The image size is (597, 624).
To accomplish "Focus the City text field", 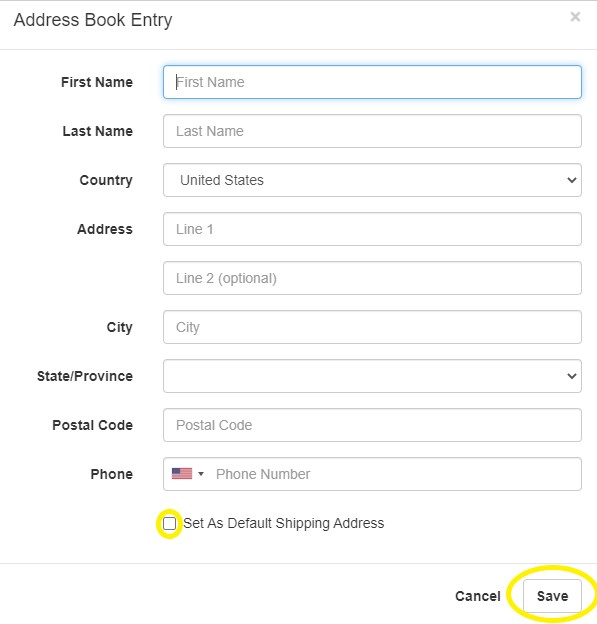I will [372, 327].
